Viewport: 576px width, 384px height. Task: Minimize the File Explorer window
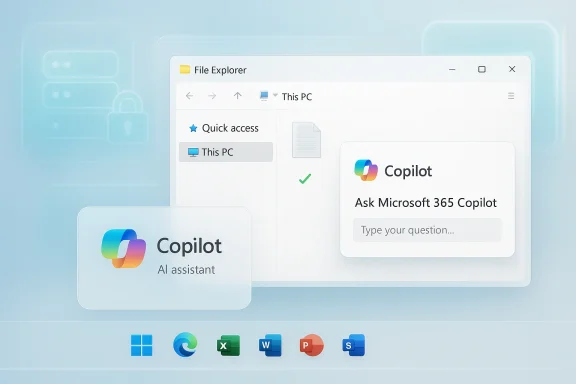[x=452, y=69]
